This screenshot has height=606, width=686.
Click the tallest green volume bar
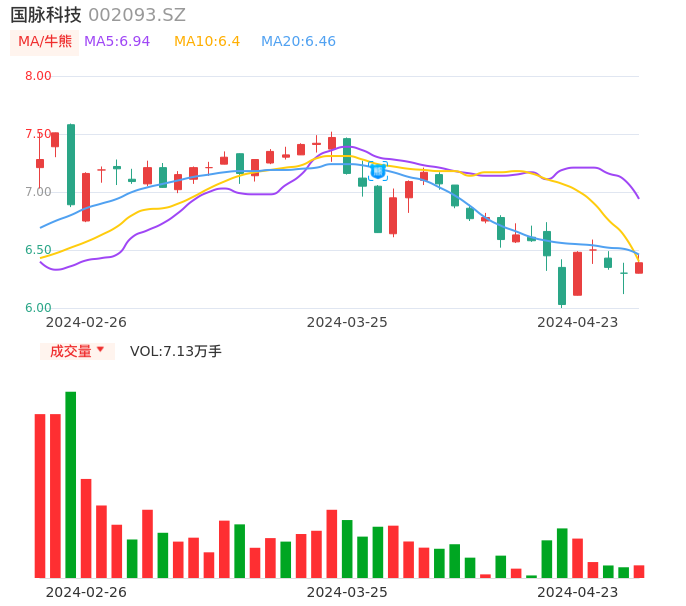coord(71,485)
